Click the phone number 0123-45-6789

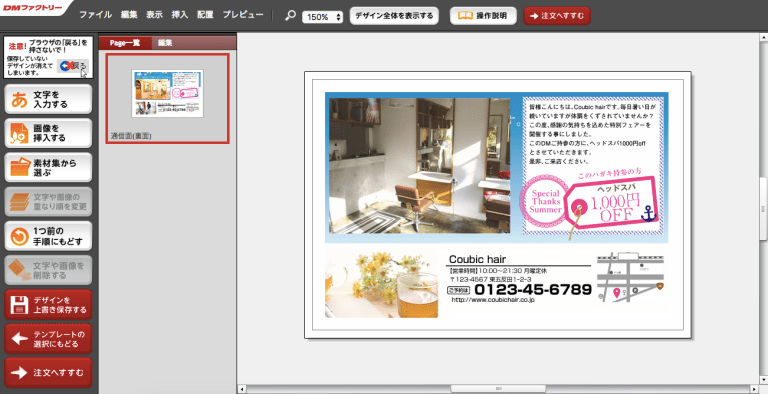coord(533,290)
